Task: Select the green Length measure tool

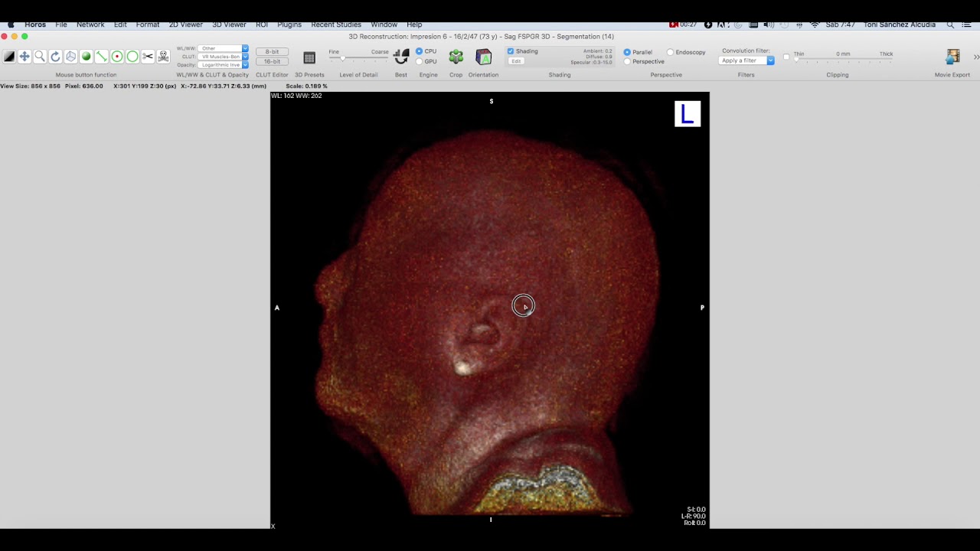Action: click(101, 57)
